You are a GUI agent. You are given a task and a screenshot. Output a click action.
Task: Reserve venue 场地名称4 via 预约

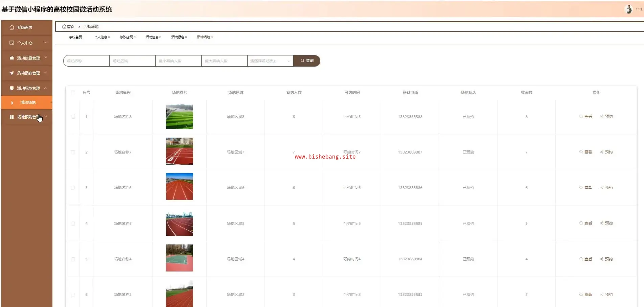click(606, 259)
